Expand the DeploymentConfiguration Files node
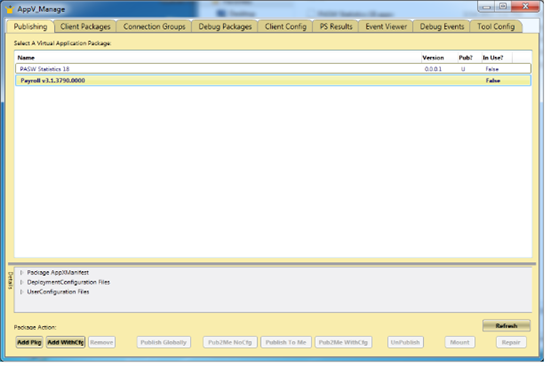 [21, 282]
